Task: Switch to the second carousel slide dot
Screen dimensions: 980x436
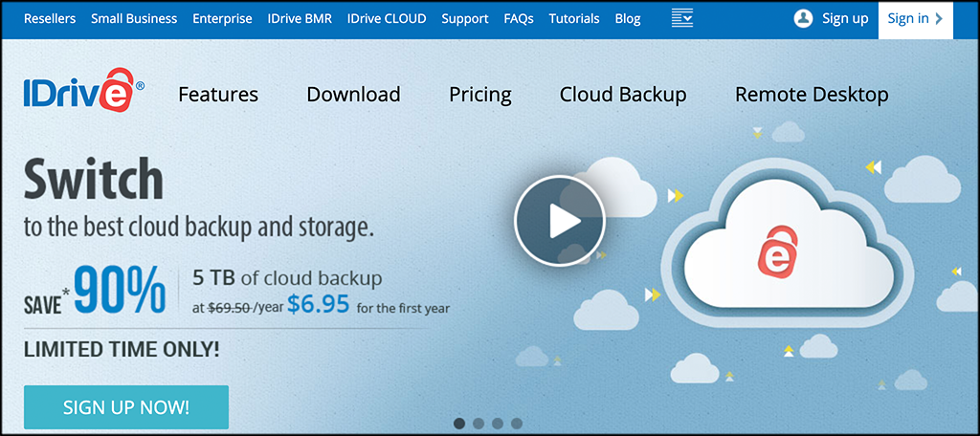Action: point(479,423)
